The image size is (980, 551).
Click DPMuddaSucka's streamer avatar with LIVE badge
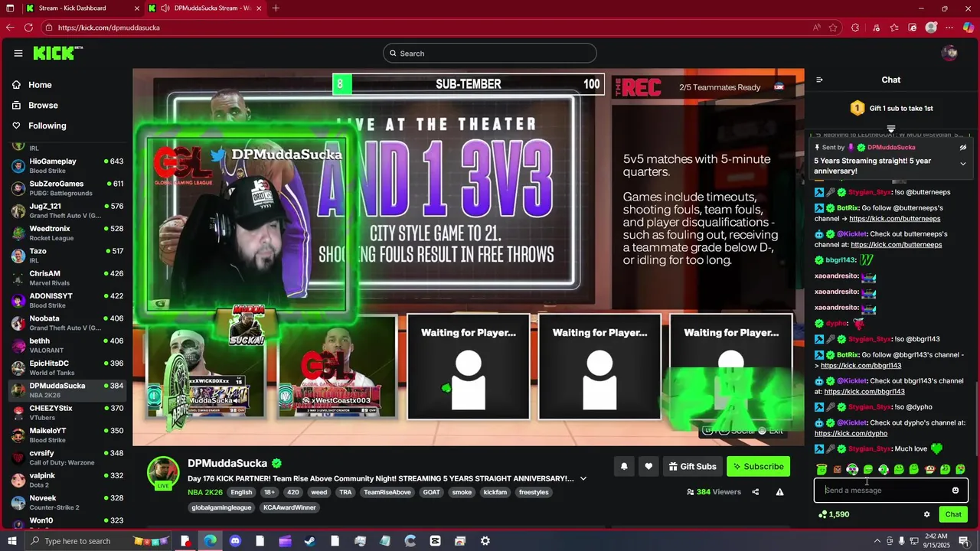pyautogui.click(x=163, y=473)
